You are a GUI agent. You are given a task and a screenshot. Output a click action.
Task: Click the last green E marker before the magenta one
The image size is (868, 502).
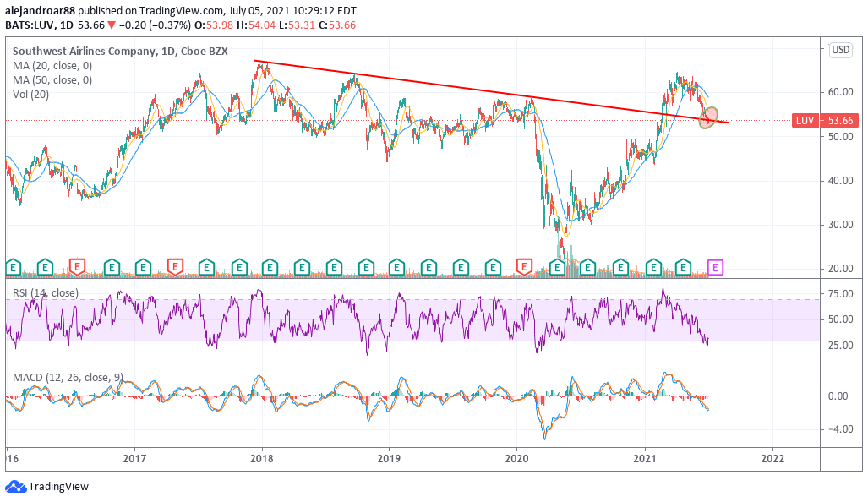tap(683, 268)
